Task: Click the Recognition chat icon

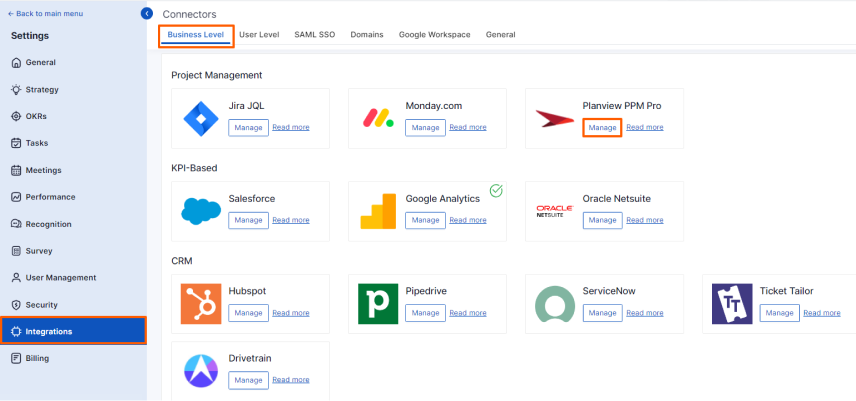Action: (x=16, y=224)
